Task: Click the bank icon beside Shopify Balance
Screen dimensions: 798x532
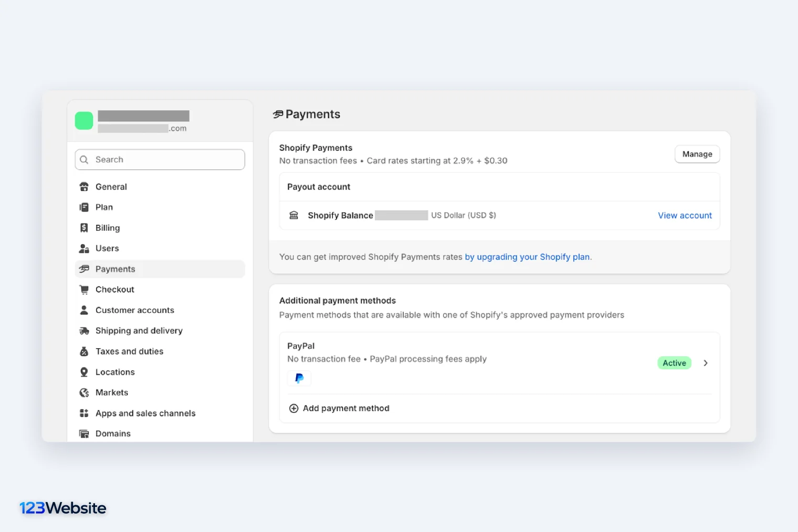Action: coord(294,215)
